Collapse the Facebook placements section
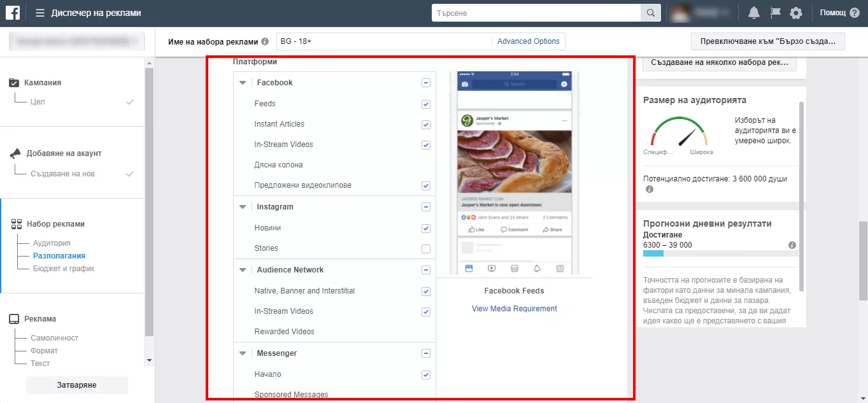 tap(243, 83)
